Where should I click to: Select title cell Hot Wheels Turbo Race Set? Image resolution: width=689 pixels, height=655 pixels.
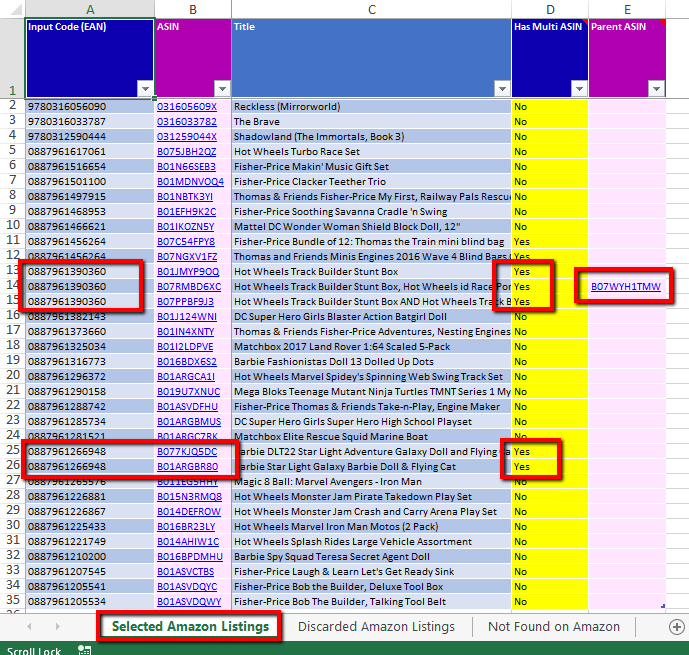(x=371, y=152)
